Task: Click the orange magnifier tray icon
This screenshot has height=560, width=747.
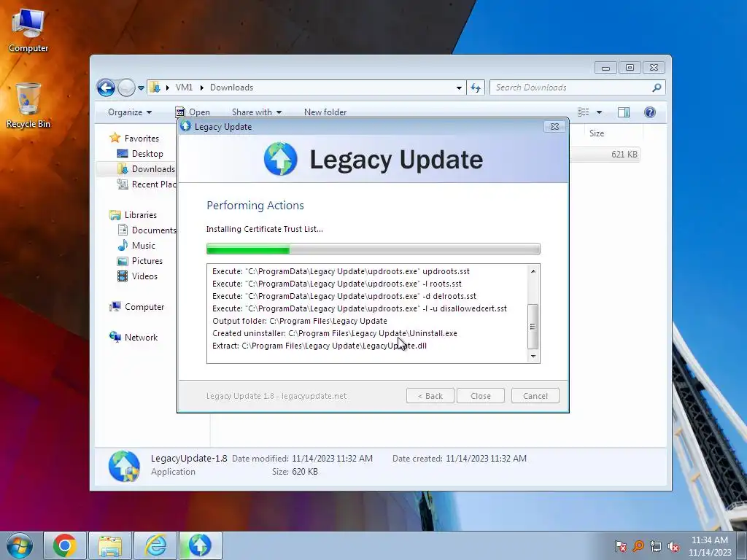Action: pyautogui.click(x=638, y=546)
